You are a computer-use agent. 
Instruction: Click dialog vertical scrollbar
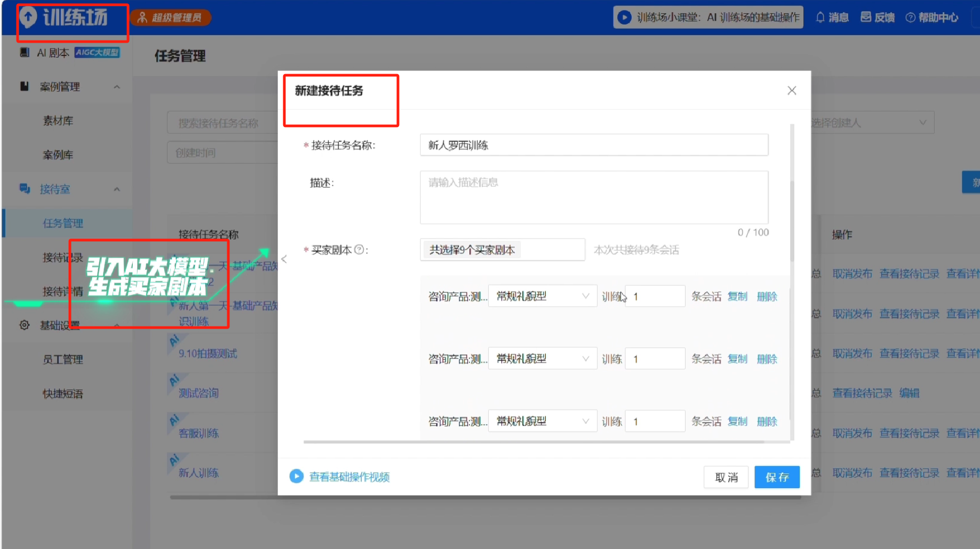tap(792, 220)
